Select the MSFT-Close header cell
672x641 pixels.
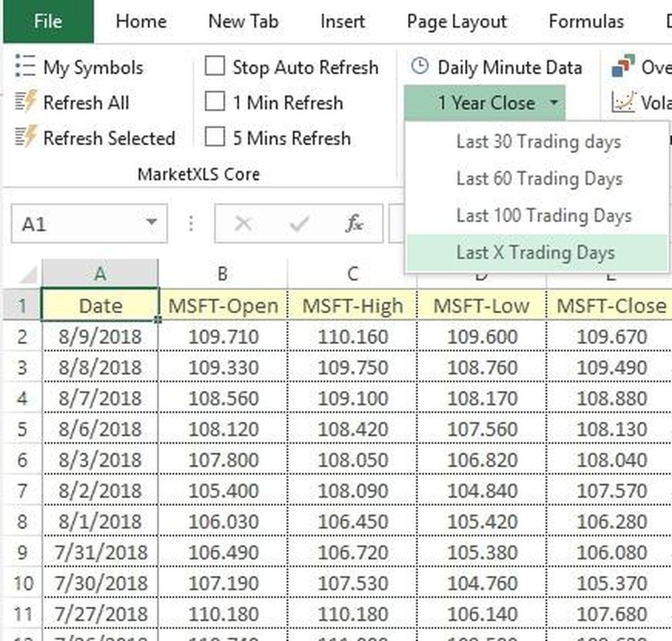[x=610, y=306]
